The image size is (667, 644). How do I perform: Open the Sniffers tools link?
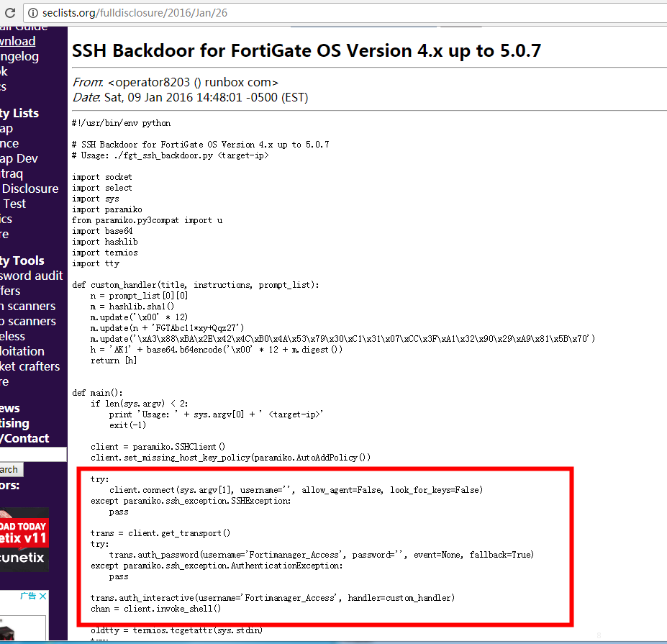10,291
